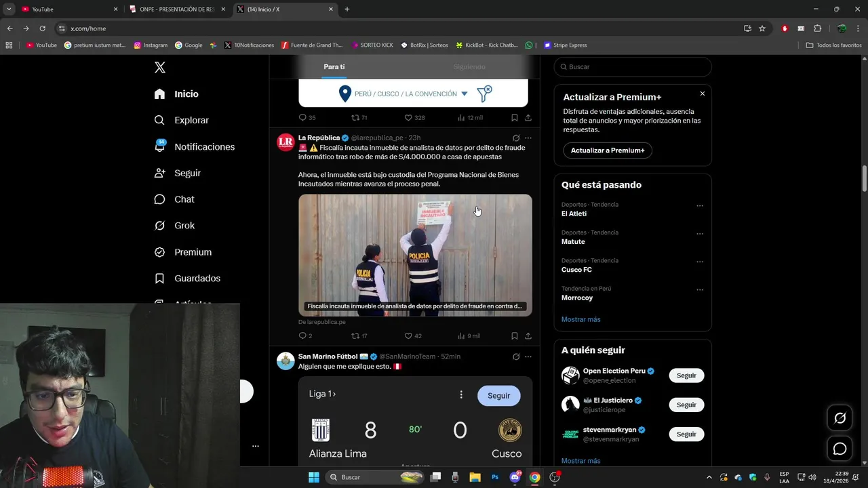Switch to ONPE presentación browser tab
Image resolution: width=868 pixels, height=488 pixels.
pyautogui.click(x=176, y=9)
